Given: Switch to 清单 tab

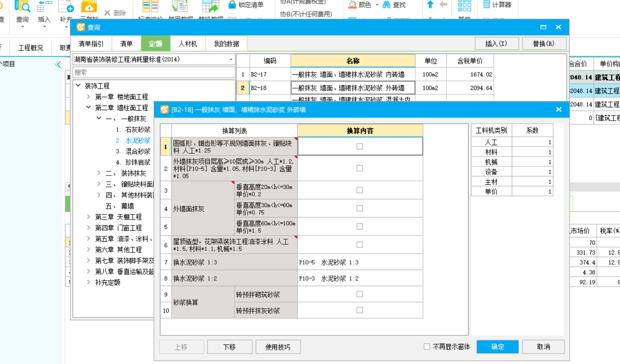Looking at the screenshot, I should click(x=126, y=44).
